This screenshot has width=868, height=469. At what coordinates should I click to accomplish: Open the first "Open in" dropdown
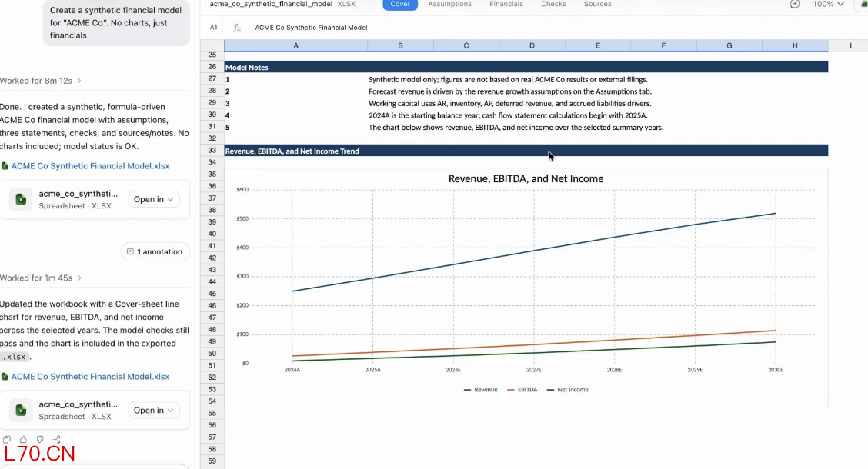tap(153, 199)
